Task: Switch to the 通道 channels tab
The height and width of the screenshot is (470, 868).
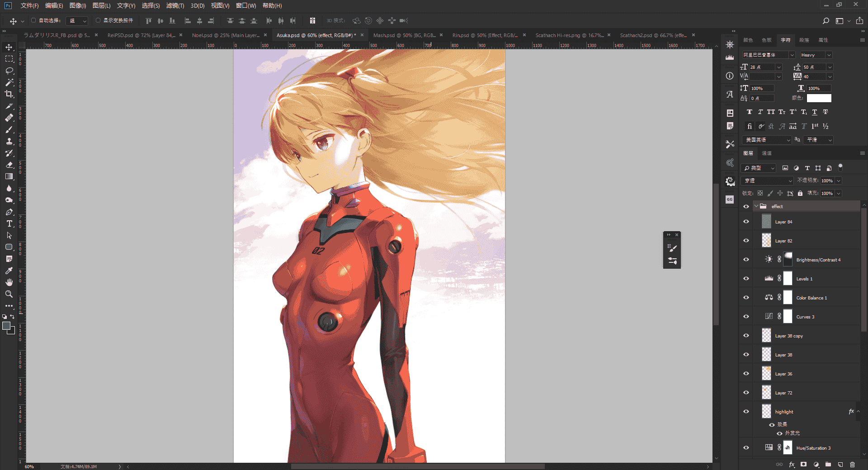Action: click(x=767, y=153)
